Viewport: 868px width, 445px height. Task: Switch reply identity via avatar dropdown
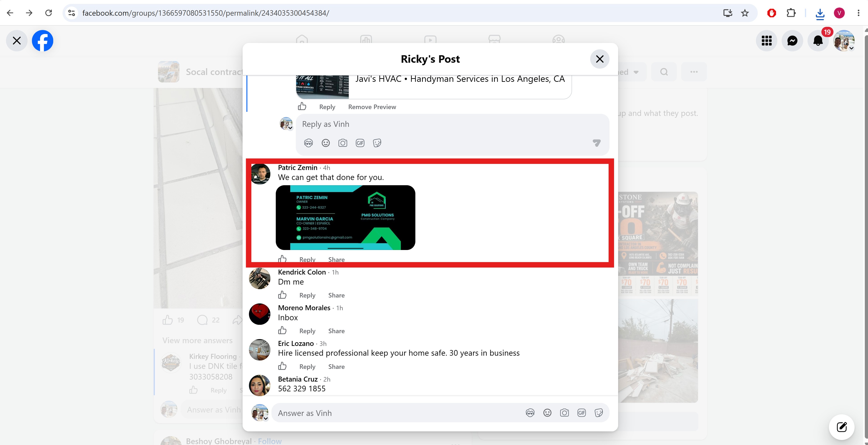(x=286, y=124)
